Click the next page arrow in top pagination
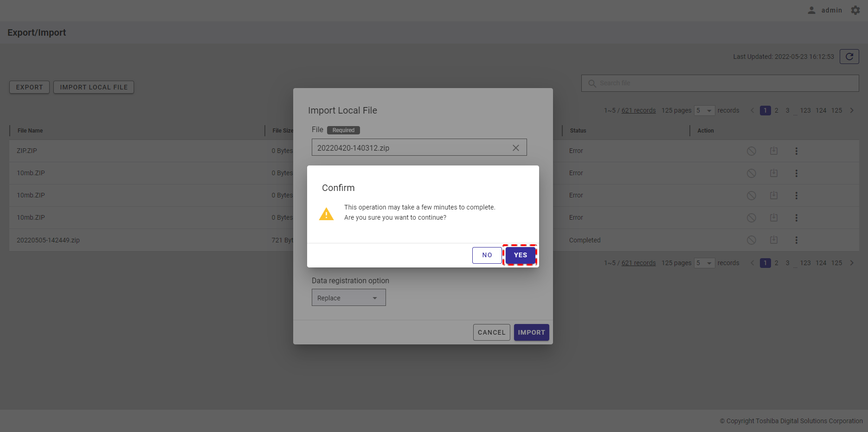This screenshot has width=868, height=432. [x=852, y=111]
